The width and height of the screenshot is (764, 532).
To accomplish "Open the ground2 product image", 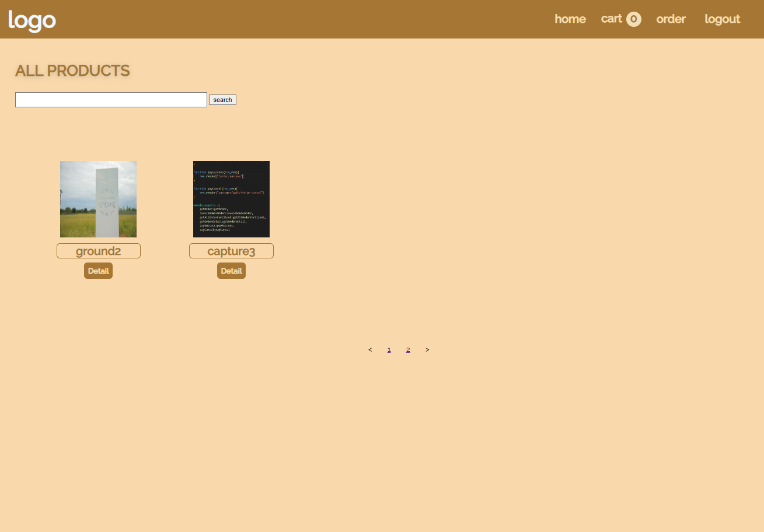I will 98,199.
